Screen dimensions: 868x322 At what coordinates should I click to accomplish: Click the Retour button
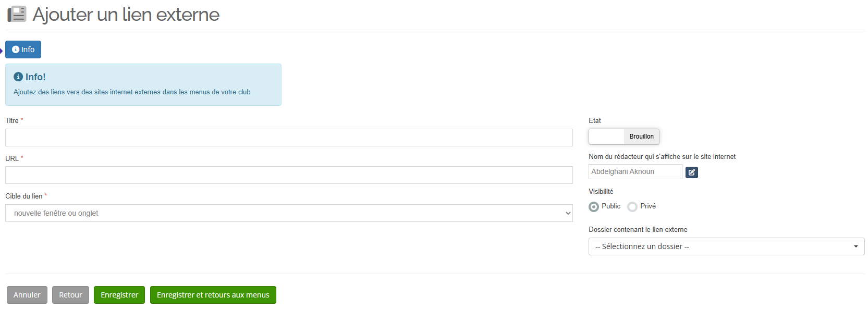point(70,295)
